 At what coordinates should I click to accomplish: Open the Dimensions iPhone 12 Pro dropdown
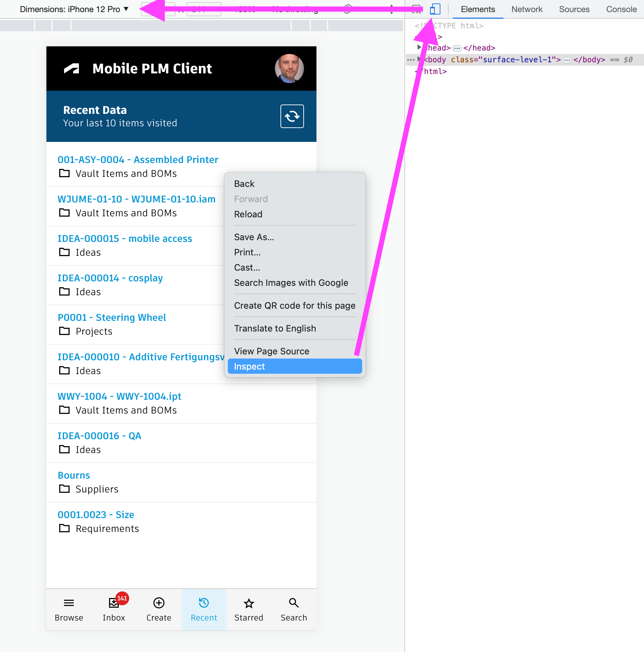74,9
